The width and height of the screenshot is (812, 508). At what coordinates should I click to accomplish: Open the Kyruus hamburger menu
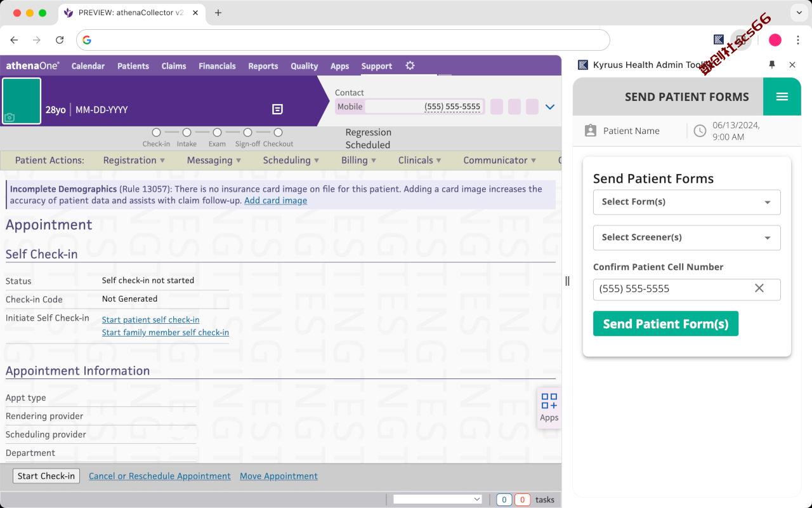pos(782,97)
